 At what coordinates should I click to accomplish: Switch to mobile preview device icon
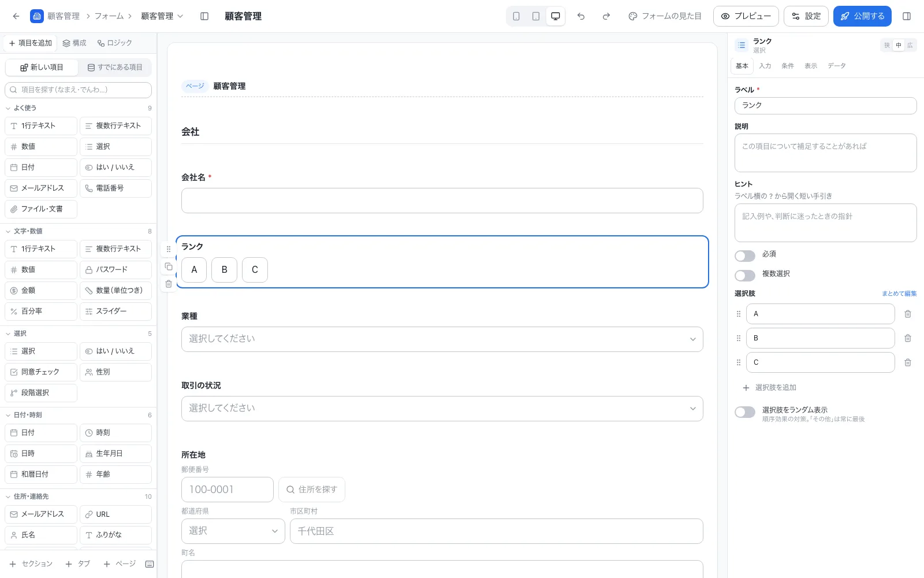coord(516,16)
